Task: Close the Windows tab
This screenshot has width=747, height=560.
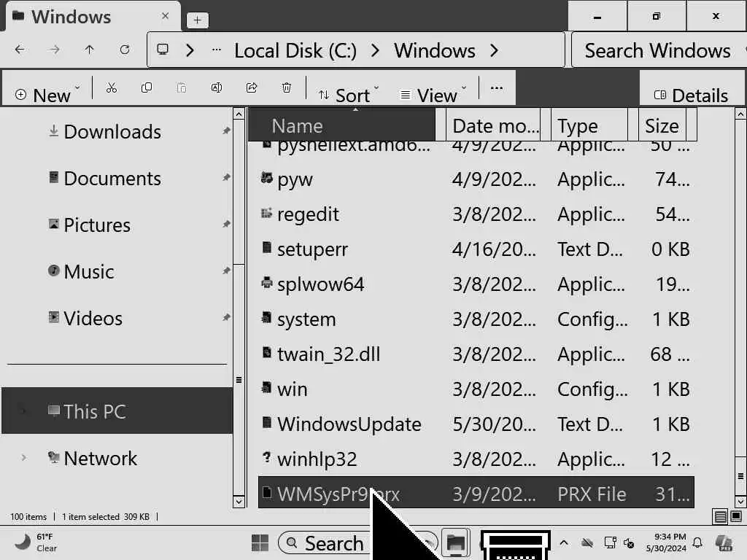Action: pyautogui.click(x=166, y=16)
